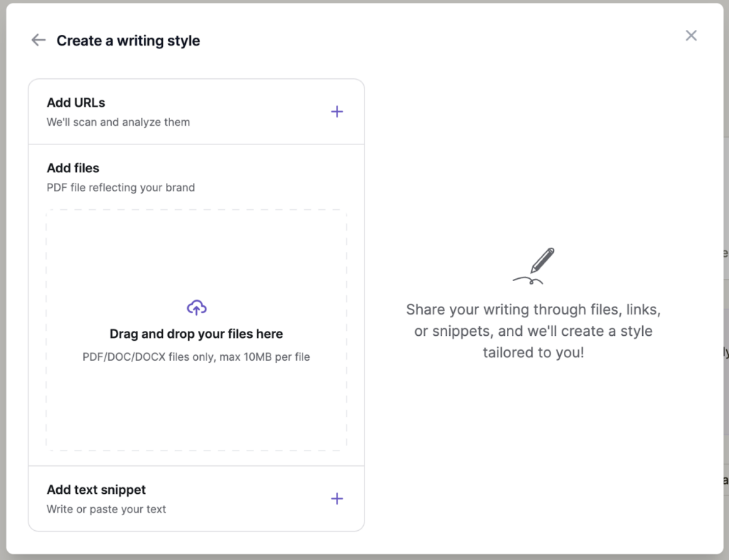The width and height of the screenshot is (729, 560).
Task: Click the Add URLs heading
Action: [x=75, y=102]
